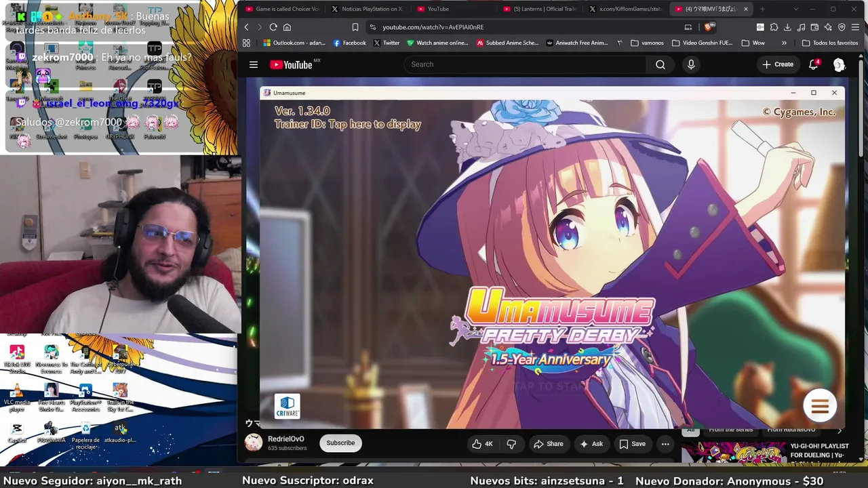The image size is (868, 488).
Task: Show browser downloads
Action: point(787,27)
